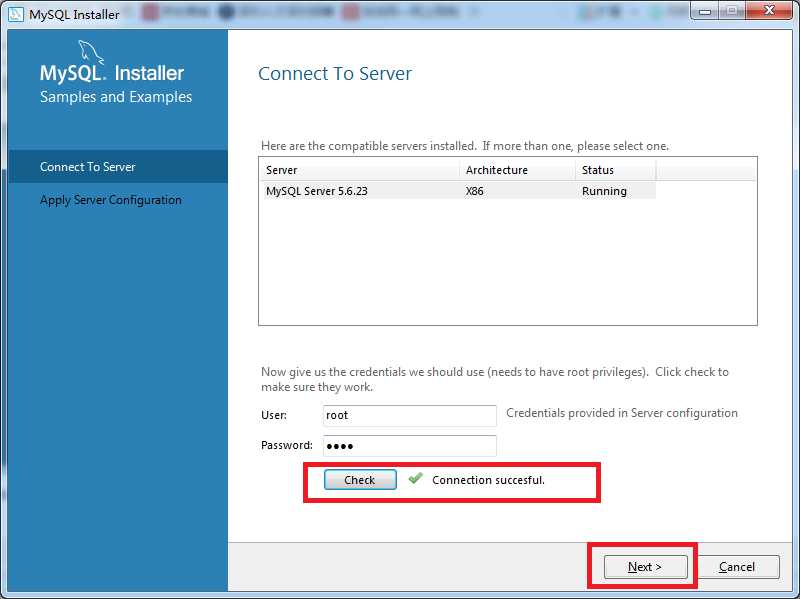Click the Status column header

click(615, 170)
